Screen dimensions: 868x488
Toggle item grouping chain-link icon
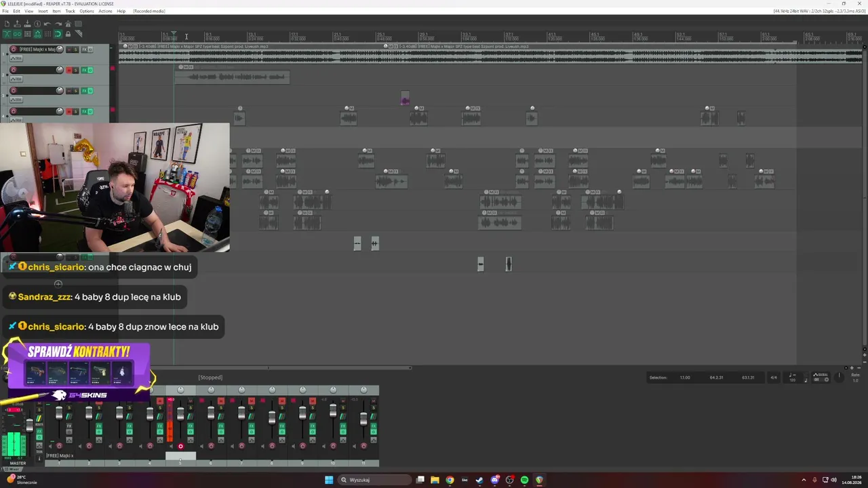(17, 34)
